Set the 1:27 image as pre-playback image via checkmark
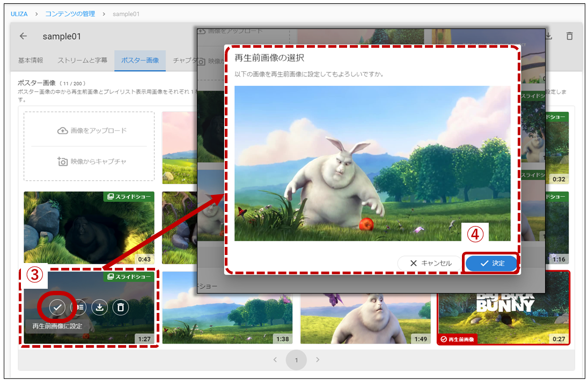The height and width of the screenshot is (380, 588). pyautogui.click(x=57, y=308)
